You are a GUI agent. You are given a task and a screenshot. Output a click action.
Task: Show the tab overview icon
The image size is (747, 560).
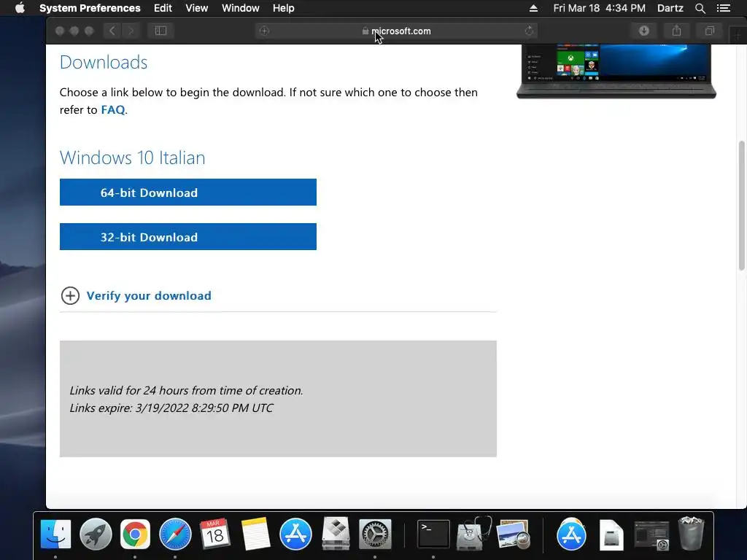pyautogui.click(x=709, y=31)
